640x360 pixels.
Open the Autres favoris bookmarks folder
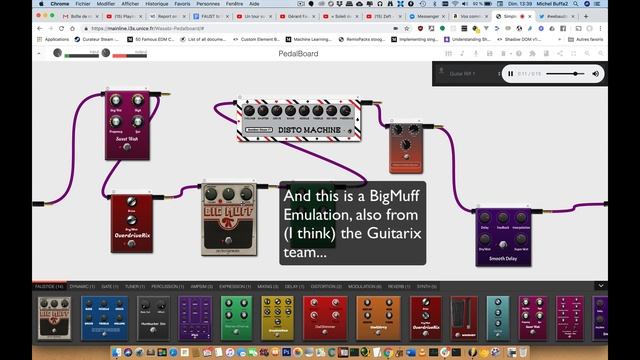(x=585, y=40)
